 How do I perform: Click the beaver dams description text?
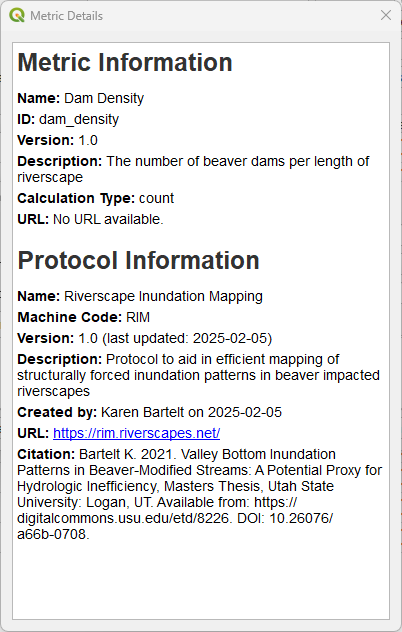click(193, 169)
